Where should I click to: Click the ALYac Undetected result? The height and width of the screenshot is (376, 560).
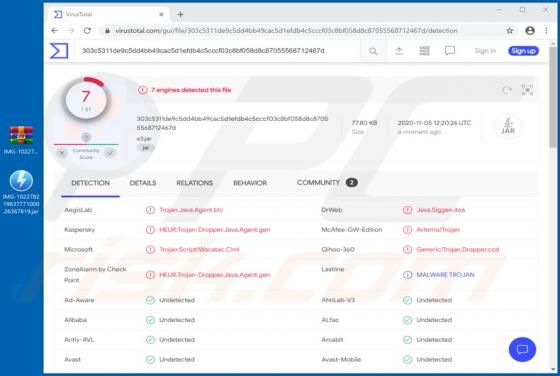434,320
